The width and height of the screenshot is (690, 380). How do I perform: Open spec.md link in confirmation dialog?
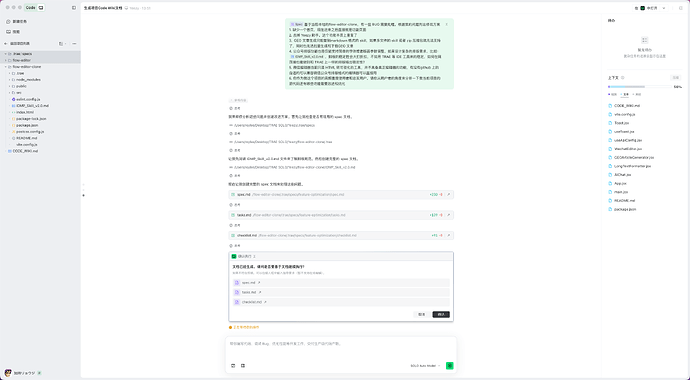[x=341, y=283]
